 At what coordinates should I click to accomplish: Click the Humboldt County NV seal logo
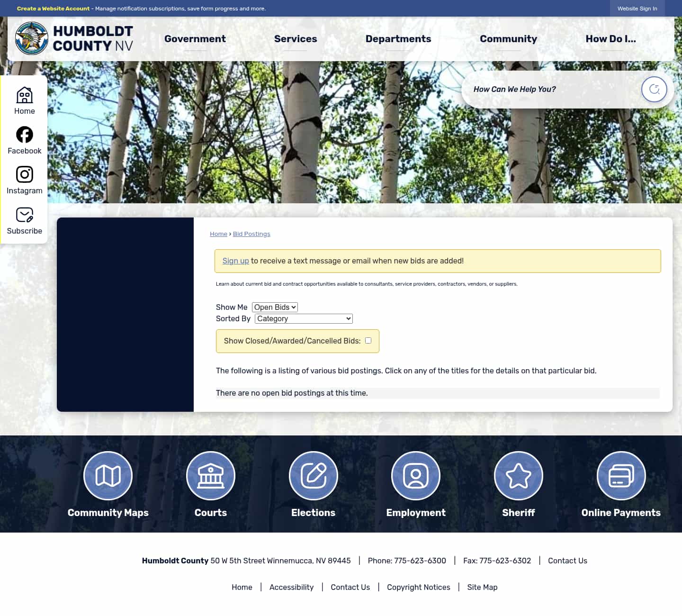click(x=32, y=38)
